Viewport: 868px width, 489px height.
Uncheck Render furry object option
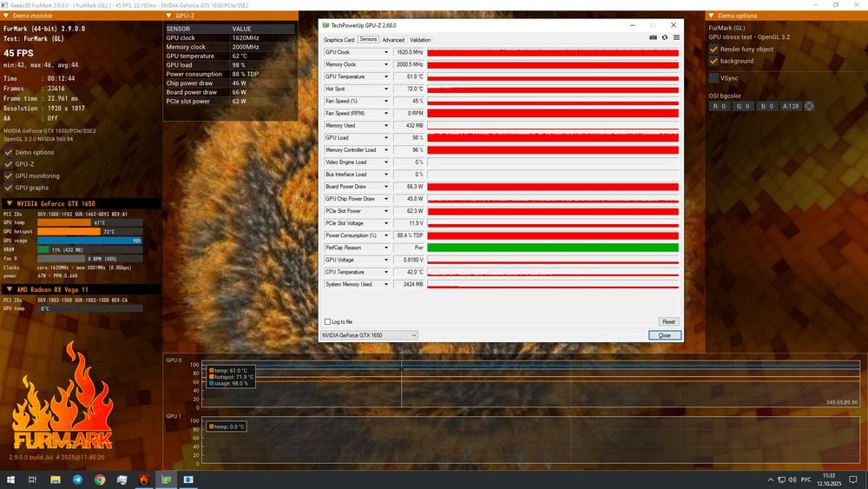(x=713, y=50)
